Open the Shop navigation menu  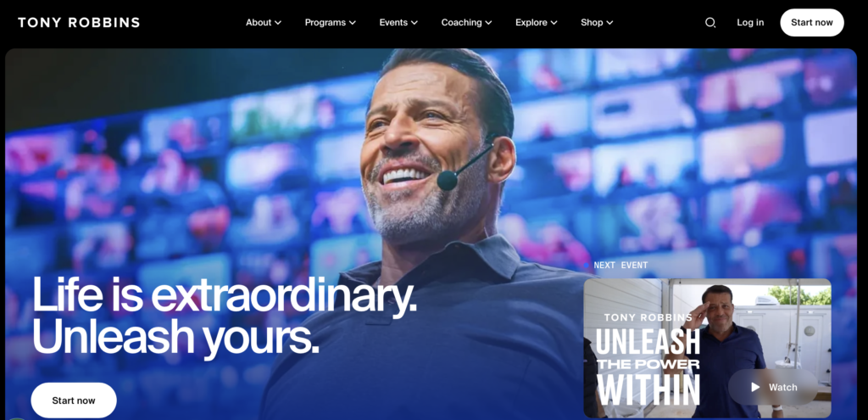coord(597,23)
